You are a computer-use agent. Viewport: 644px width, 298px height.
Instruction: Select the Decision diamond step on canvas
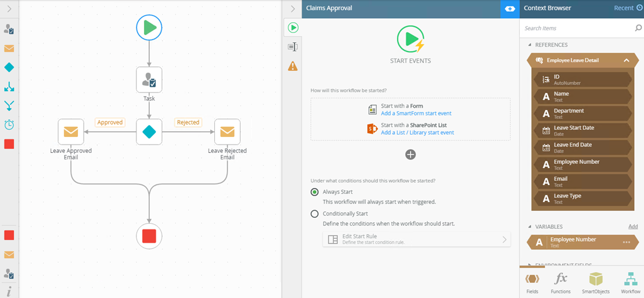tap(149, 132)
